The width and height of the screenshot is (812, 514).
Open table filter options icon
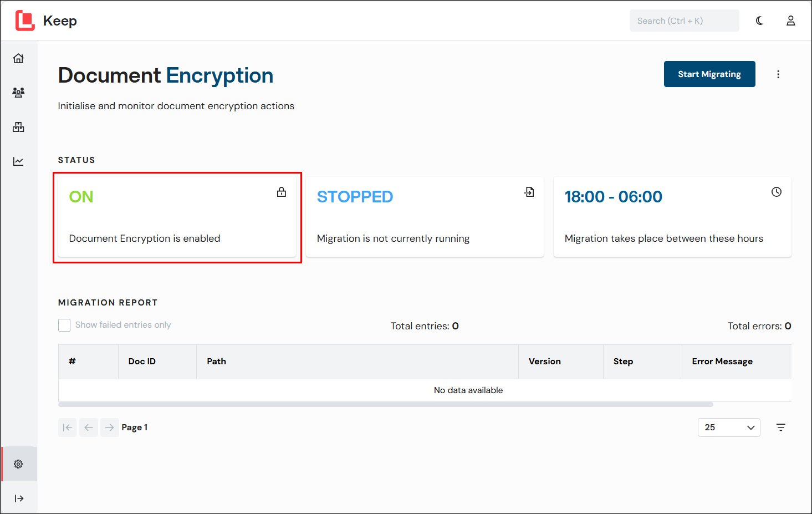[x=781, y=428]
